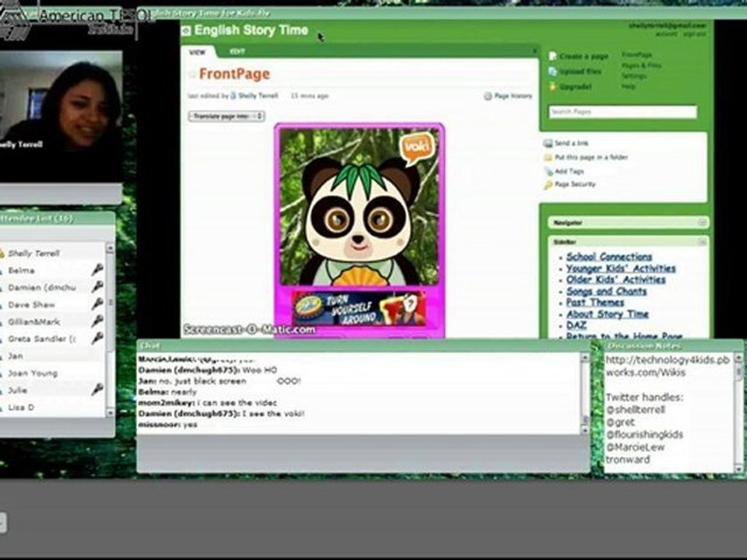Screen dimensions: 747x560
Task: Open Pages & Files
Action: (x=640, y=65)
